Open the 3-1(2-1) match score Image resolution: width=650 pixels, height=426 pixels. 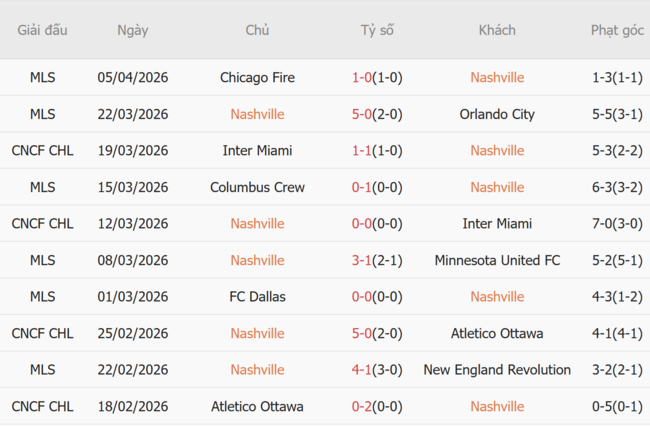click(377, 260)
